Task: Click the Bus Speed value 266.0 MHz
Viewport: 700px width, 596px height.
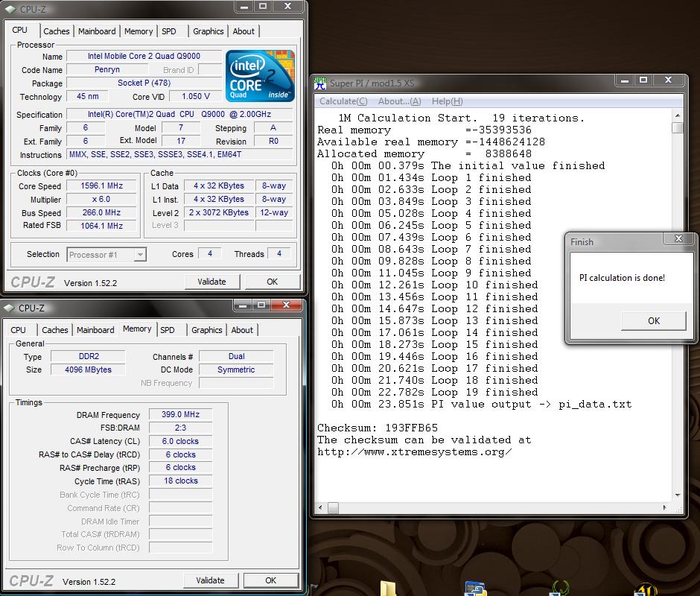Action: click(101, 212)
